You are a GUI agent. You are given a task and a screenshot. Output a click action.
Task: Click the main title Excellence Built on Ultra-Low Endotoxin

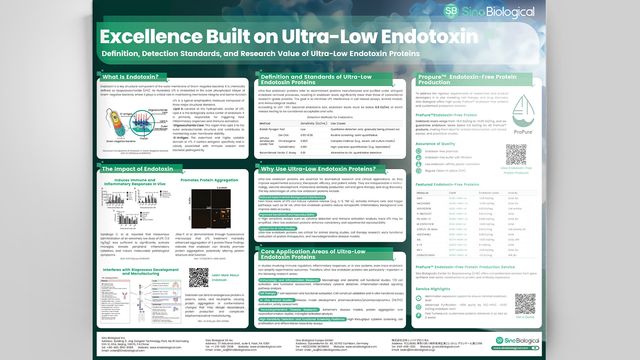pyautogui.click(x=289, y=37)
